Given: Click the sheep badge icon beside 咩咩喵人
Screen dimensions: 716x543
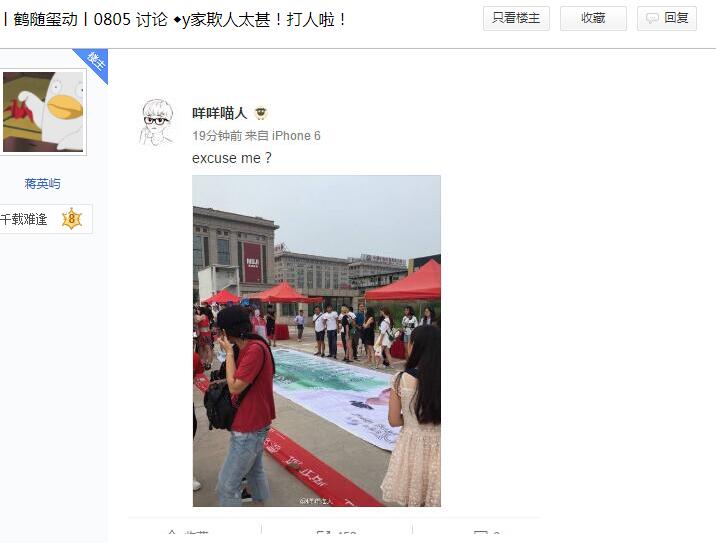Looking at the screenshot, I should (x=261, y=113).
